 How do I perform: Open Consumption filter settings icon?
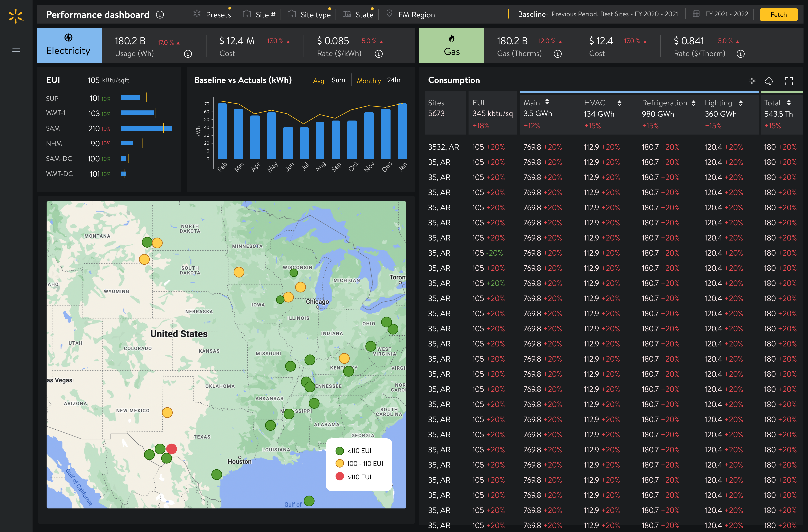coord(753,81)
